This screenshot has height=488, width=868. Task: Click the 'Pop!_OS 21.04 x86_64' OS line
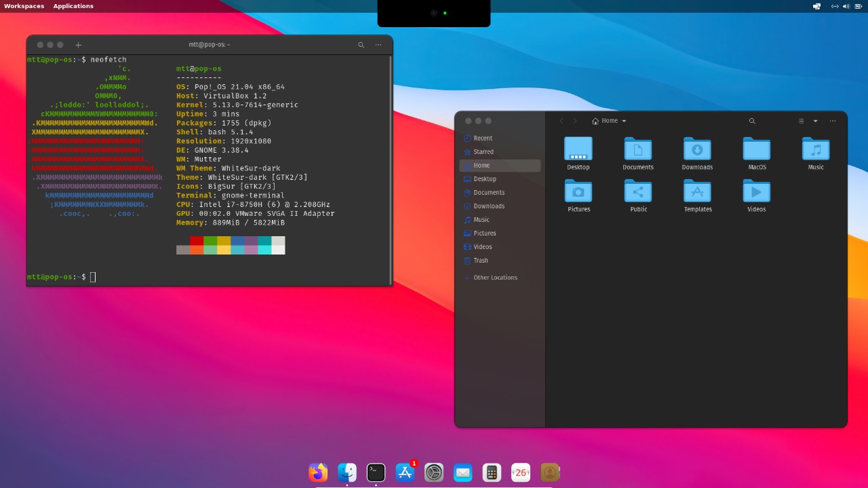(239, 87)
